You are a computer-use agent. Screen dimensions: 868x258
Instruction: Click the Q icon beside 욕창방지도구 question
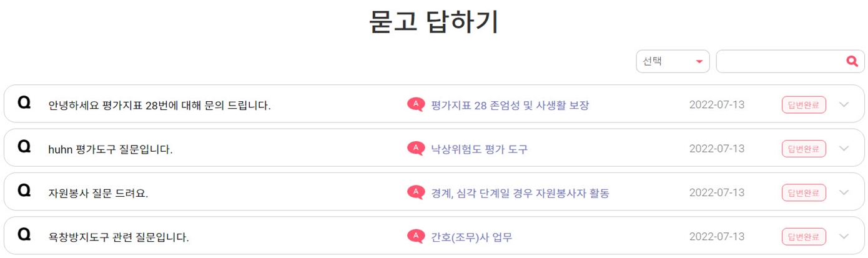click(24, 234)
